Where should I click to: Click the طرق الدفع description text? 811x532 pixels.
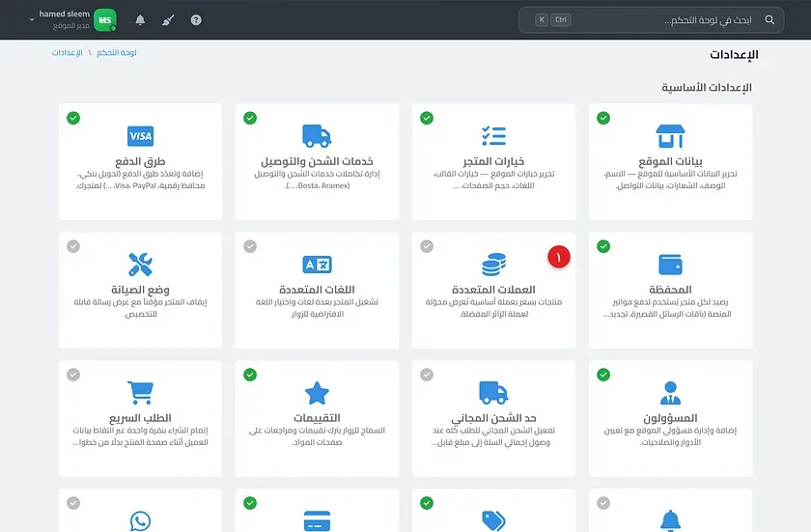click(140, 180)
